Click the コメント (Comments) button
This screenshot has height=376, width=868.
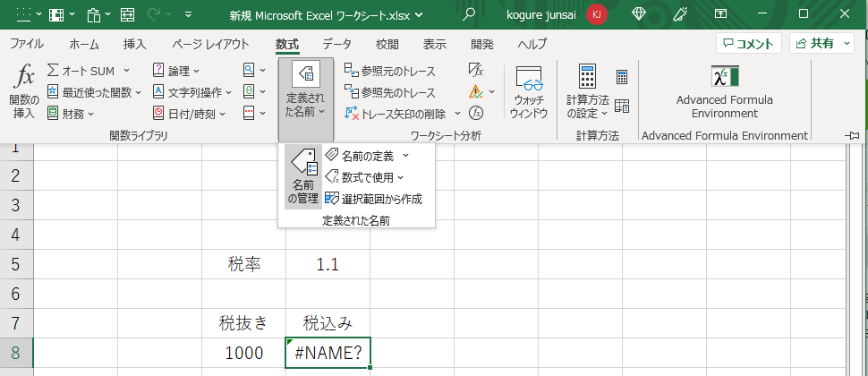748,43
